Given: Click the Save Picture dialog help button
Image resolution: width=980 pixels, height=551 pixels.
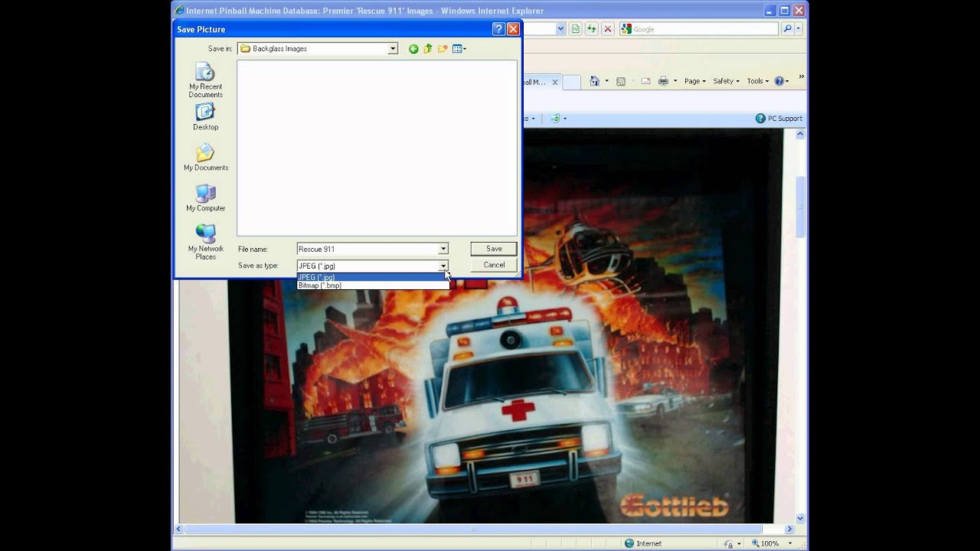Looking at the screenshot, I should (x=498, y=29).
